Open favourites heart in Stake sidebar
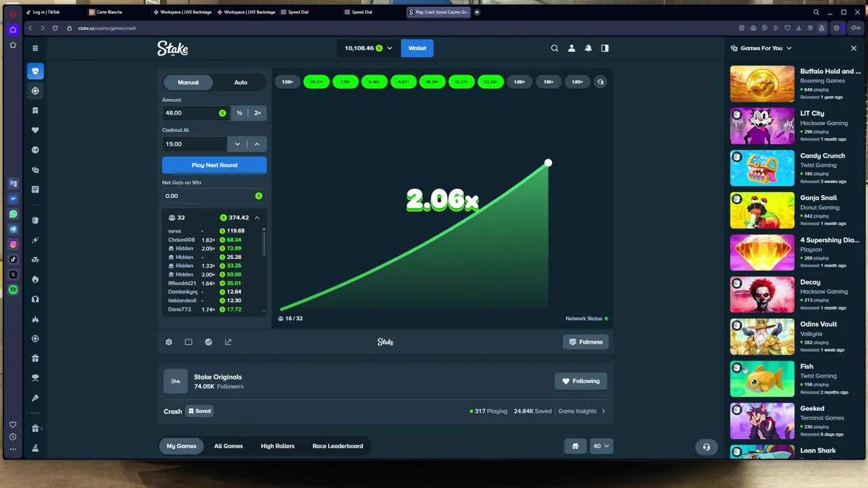 point(35,130)
